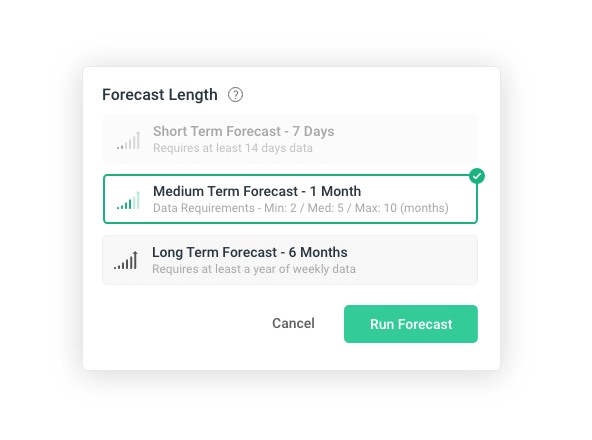Click the 'Long Term Forecast' title text
Viewport: 592px width, 440px height.
click(214, 252)
